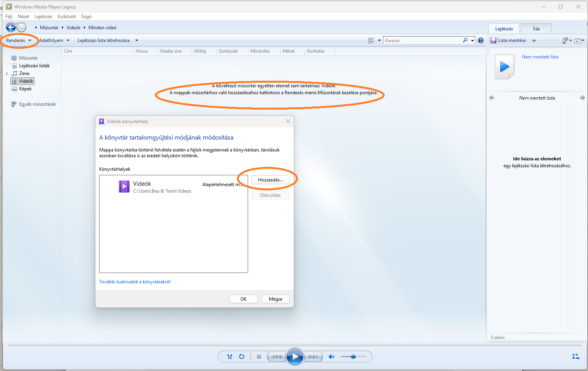Open Help via the blue question mark icon
588x371 pixels.
(x=481, y=40)
